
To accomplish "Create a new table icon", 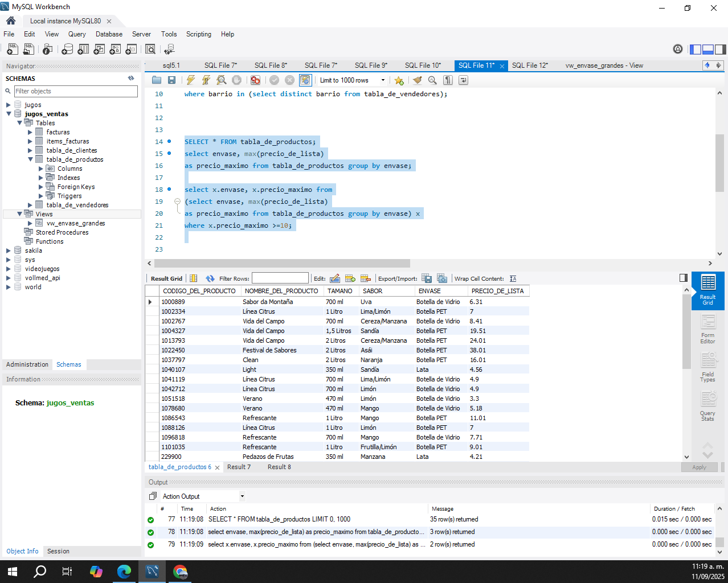I will point(83,50).
